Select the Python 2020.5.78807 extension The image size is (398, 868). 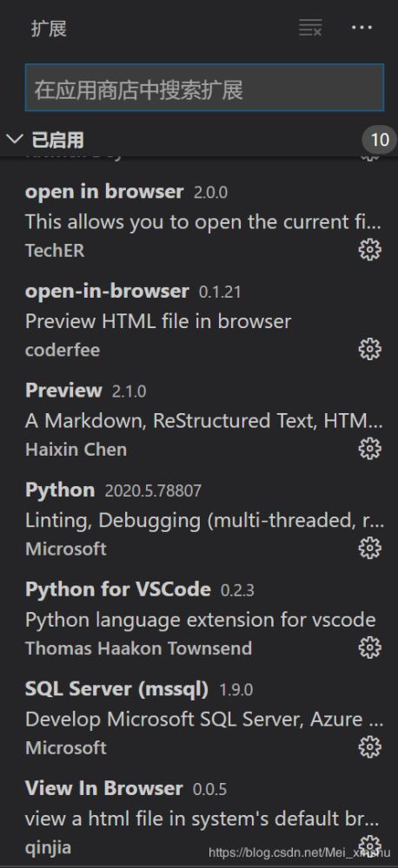(199, 520)
